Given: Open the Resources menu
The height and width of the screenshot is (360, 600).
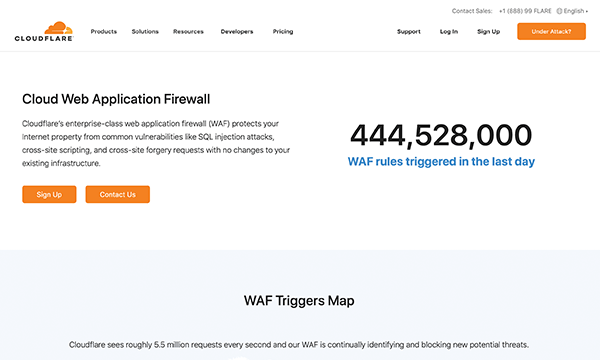Looking at the screenshot, I should coord(188,31).
